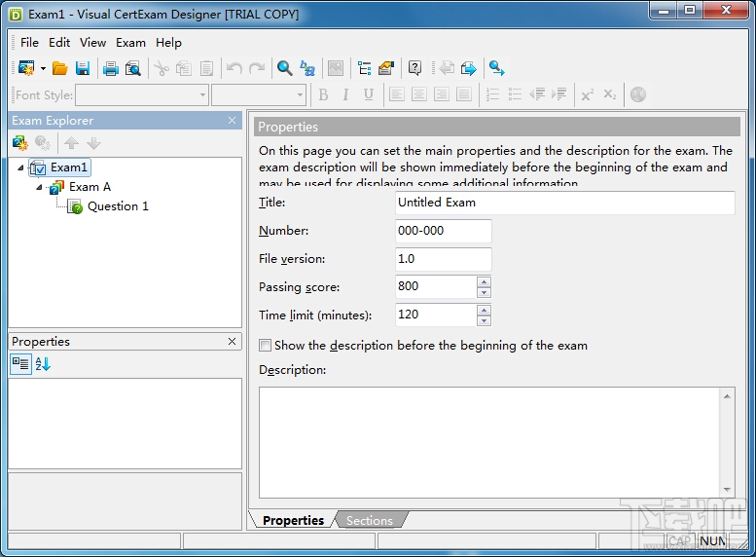Image resolution: width=756 pixels, height=557 pixels.
Task: Click the Previous question arrow icon
Action: (447, 68)
